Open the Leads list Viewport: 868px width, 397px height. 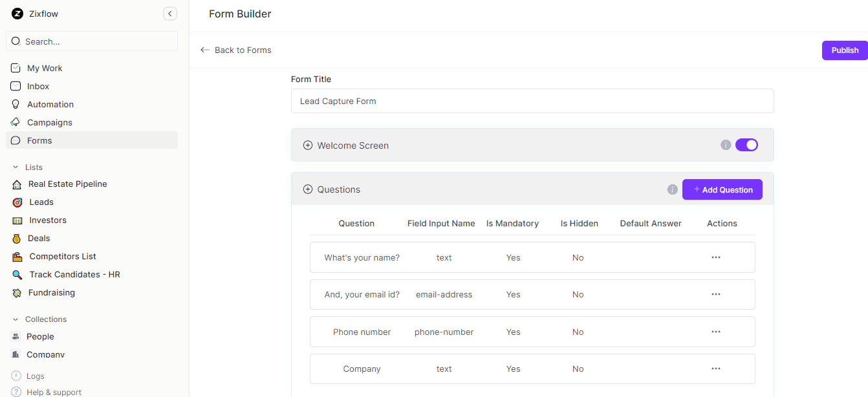[39, 202]
